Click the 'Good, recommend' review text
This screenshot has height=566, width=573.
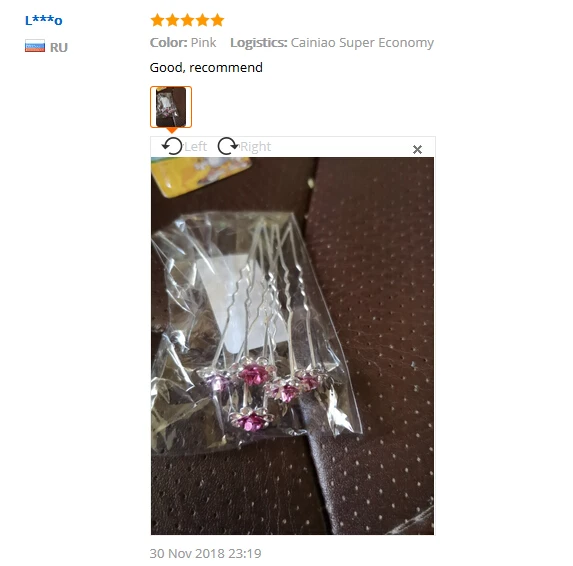pyautogui.click(x=206, y=68)
